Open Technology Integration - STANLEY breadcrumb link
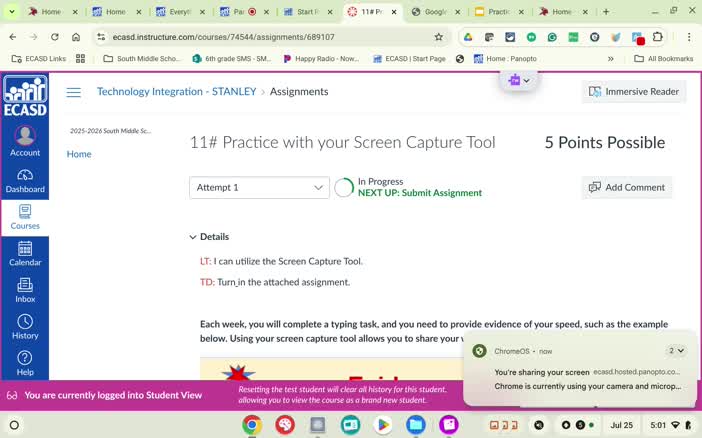Image resolution: width=702 pixels, height=438 pixels. click(x=176, y=91)
